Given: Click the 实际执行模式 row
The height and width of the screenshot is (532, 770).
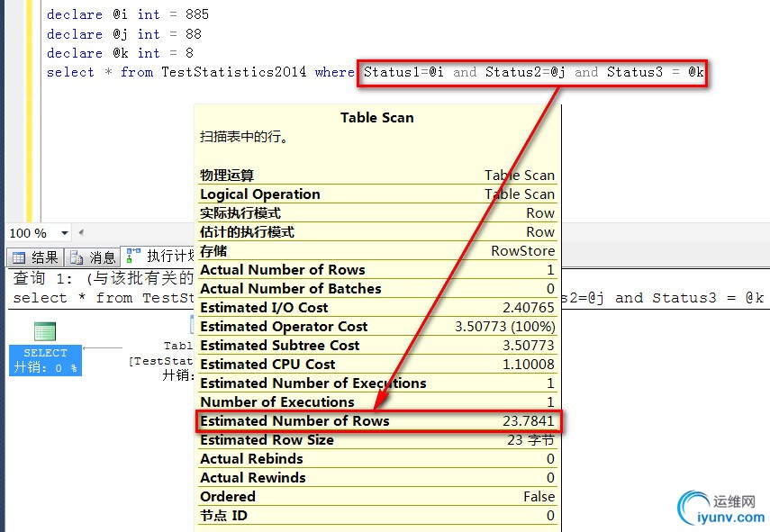Looking at the screenshot, I should pyautogui.click(x=377, y=213).
